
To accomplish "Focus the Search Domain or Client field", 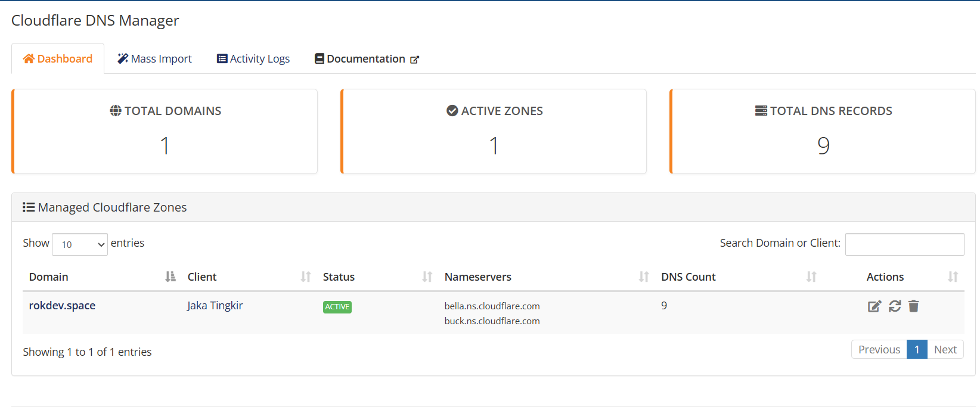I will [904, 244].
